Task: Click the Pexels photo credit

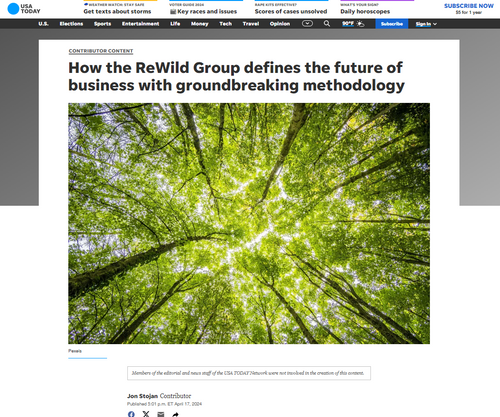Action: tap(75, 351)
